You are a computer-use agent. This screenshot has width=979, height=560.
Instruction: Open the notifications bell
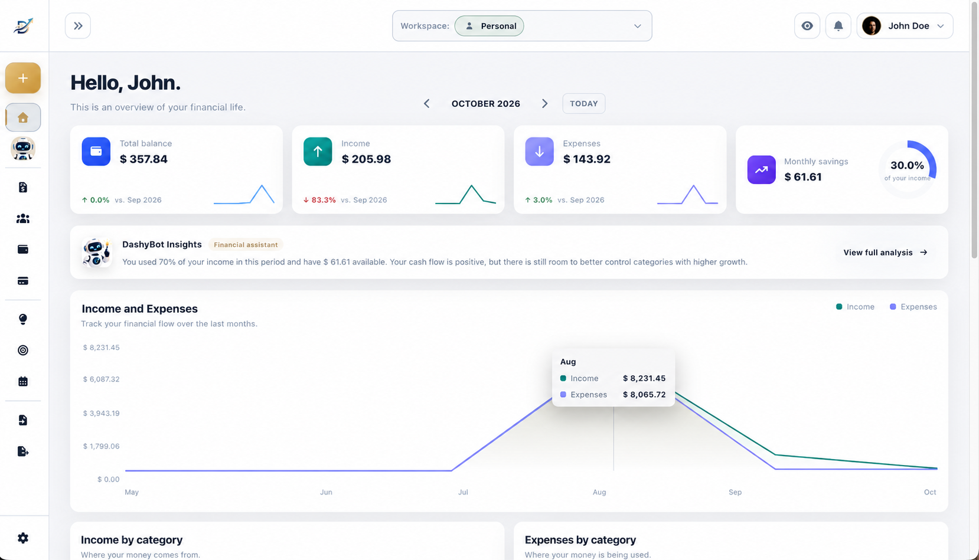pos(838,26)
